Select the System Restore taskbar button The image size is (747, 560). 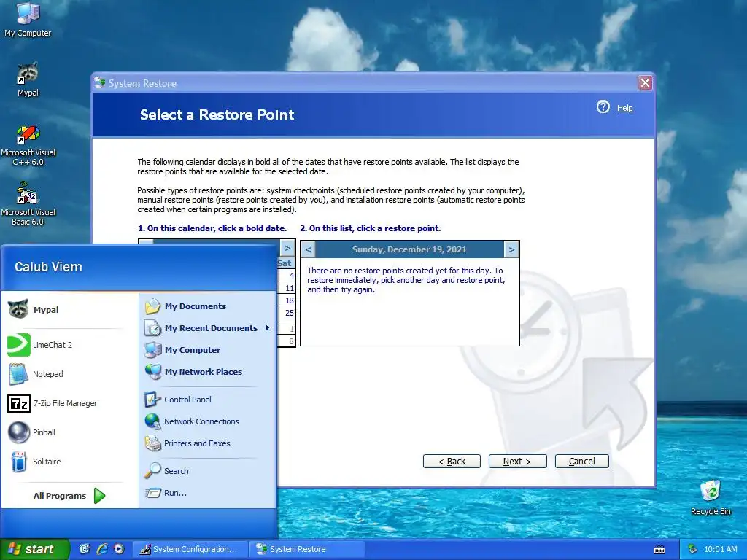coord(307,549)
